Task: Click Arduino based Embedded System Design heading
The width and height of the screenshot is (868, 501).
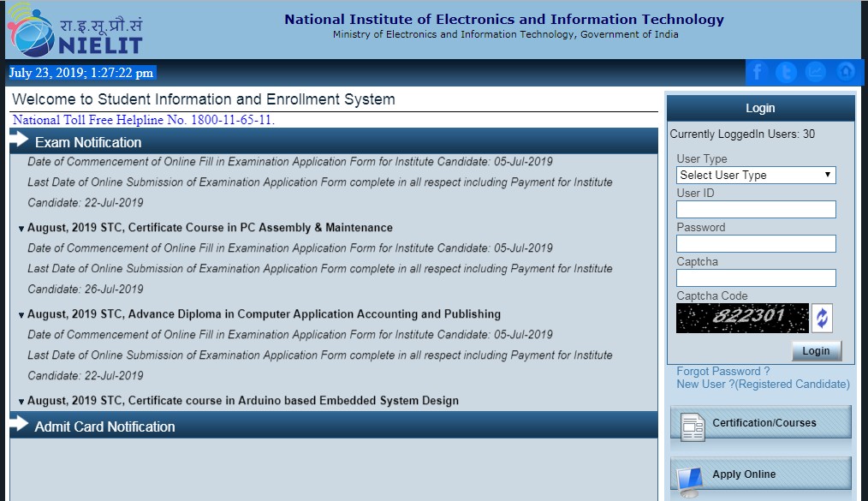Action: click(243, 400)
